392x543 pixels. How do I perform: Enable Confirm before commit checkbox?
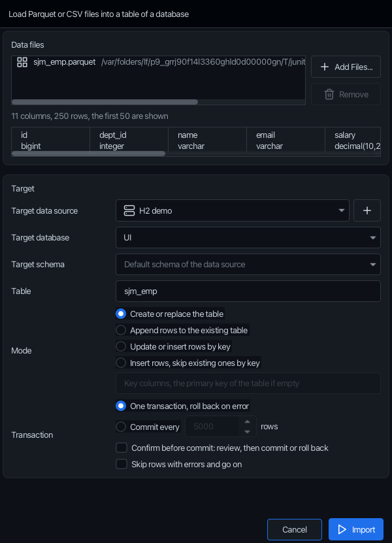pos(122,448)
